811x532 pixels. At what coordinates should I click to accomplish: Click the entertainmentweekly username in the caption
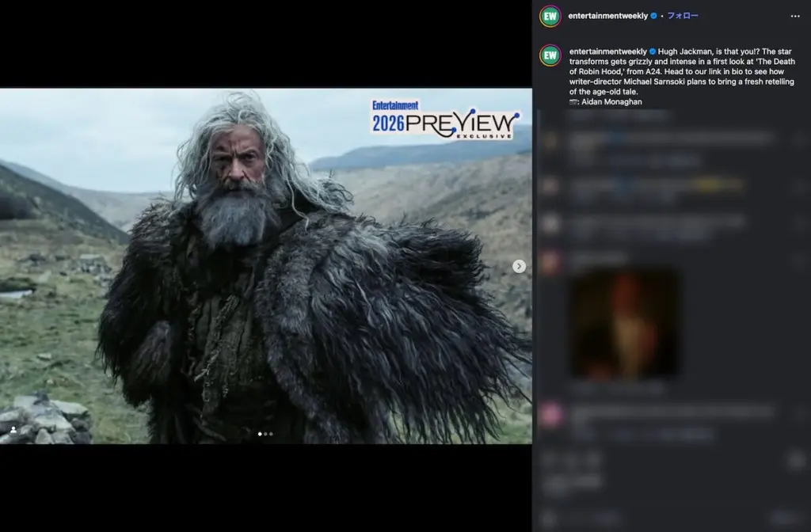point(607,51)
